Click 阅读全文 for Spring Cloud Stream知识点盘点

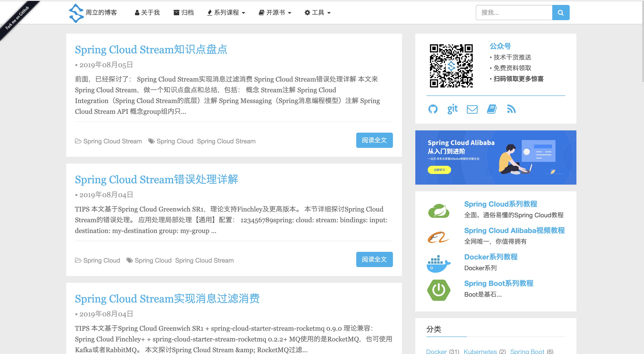click(374, 140)
